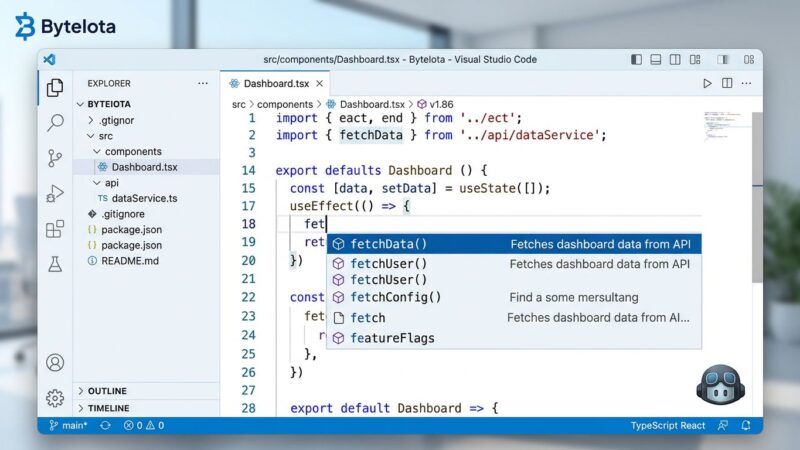
Task: Click the sync changes icon in status bar
Action: (x=106, y=425)
